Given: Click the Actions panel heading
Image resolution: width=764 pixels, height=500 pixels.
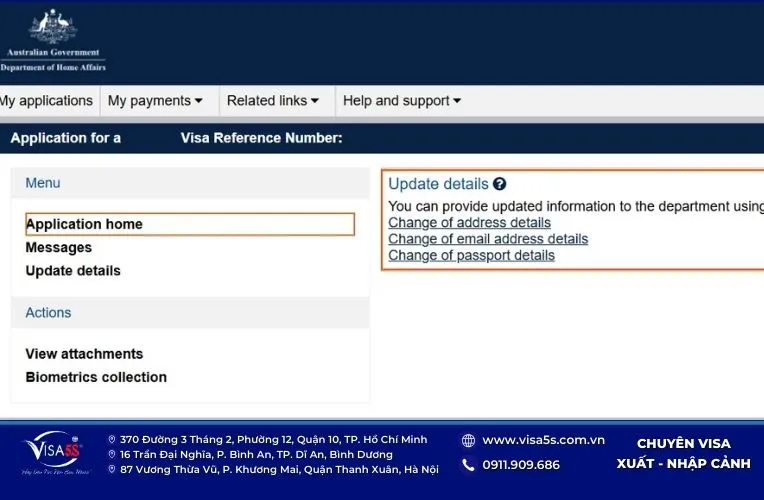Looking at the screenshot, I should coord(48,312).
